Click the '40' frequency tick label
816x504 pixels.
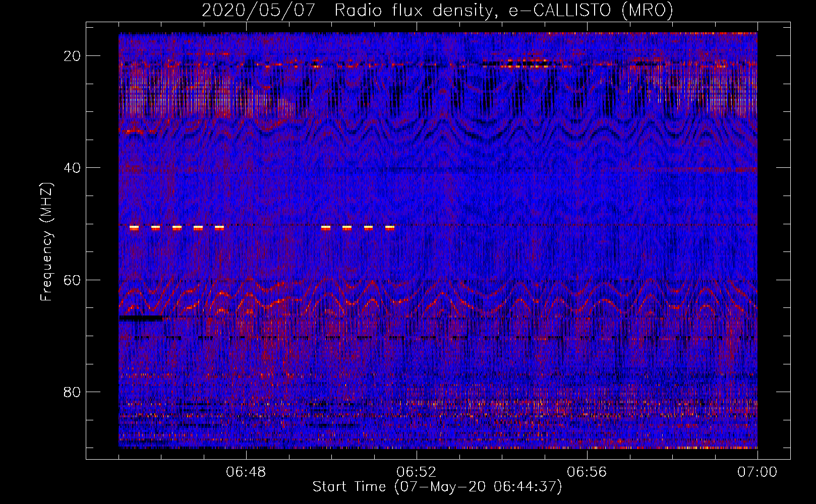pyautogui.click(x=73, y=168)
